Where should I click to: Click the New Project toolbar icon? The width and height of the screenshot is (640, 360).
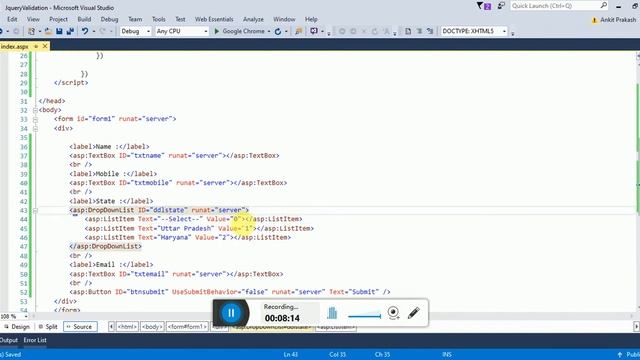[x=31, y=31]
